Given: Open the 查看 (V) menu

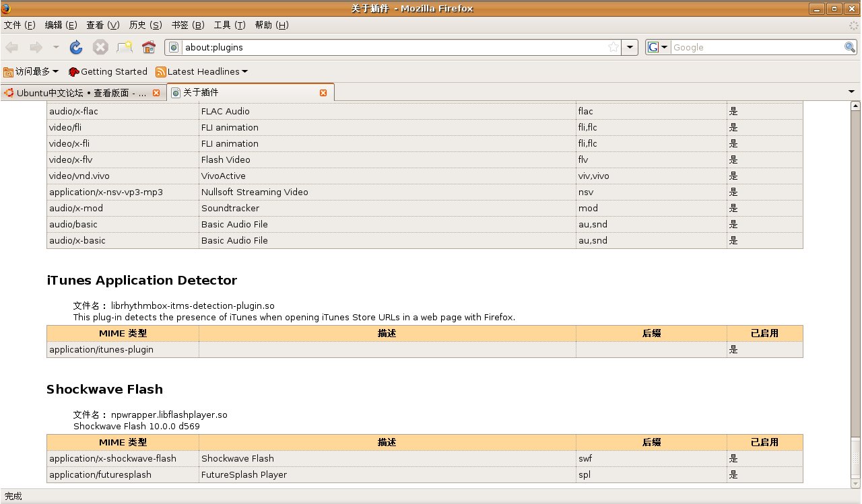Looking at the screenshot, I should (x=103, y=25).
